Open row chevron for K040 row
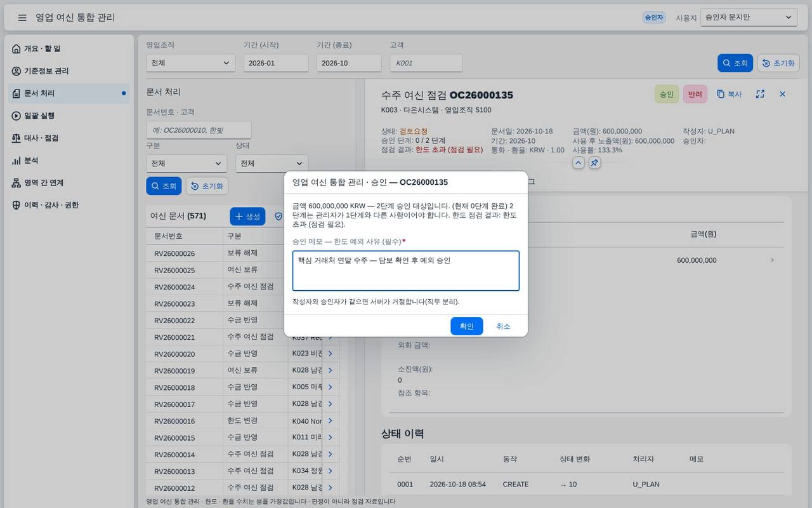 click(x=330, y=420)
